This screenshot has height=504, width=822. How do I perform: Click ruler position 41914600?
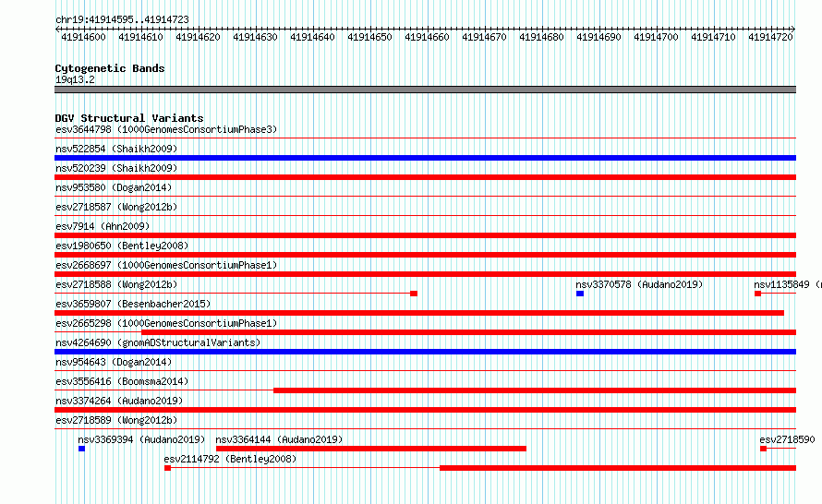pos(83,37)
